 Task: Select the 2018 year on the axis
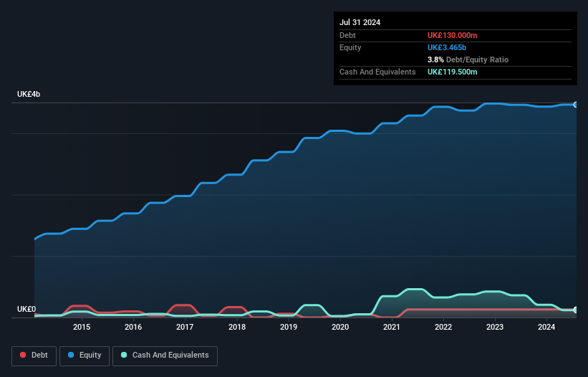(x=237, y=328)
